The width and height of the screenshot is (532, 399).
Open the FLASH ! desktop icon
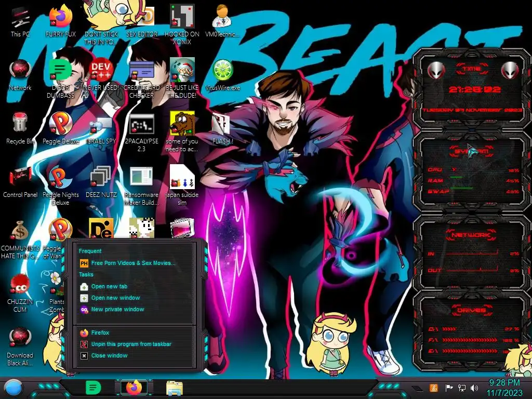click(222, 129)
